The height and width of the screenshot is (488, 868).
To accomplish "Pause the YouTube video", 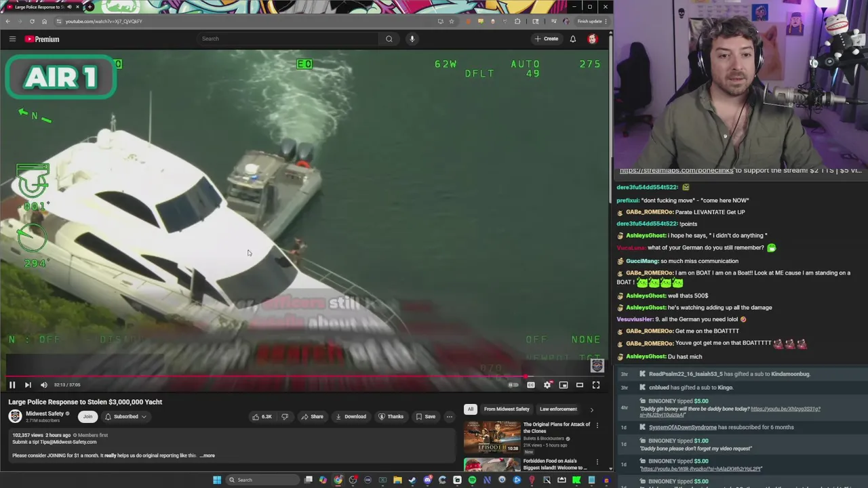I will [x=12, y=385].
